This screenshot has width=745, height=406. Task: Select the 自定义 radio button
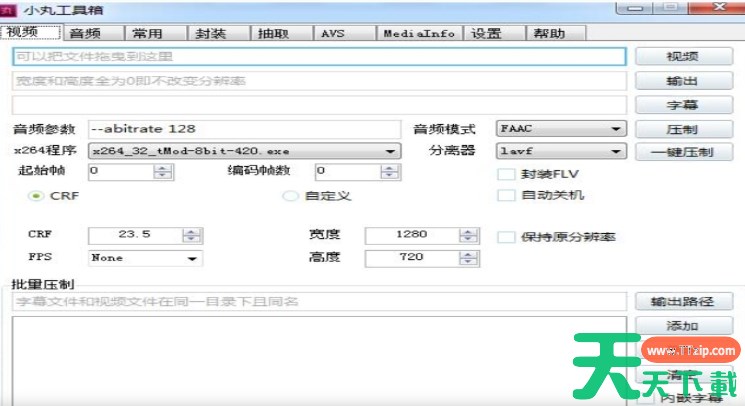click(291, 196)
